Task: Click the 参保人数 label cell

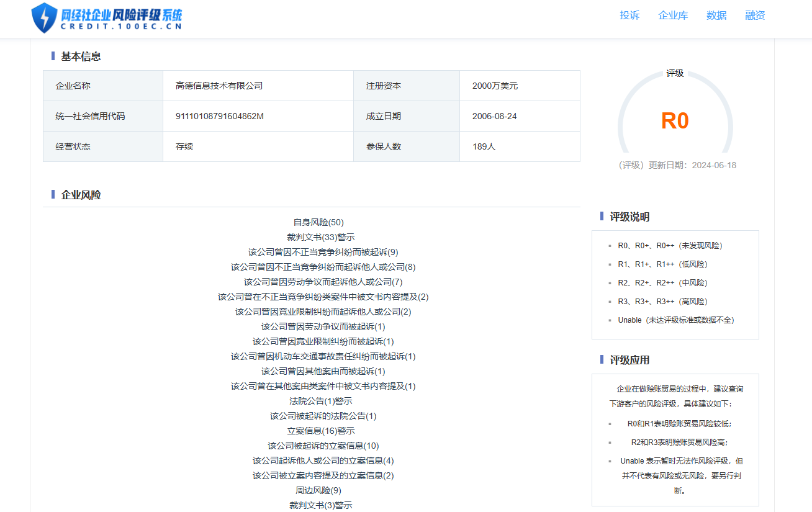Action: click(x=407, y=146)
